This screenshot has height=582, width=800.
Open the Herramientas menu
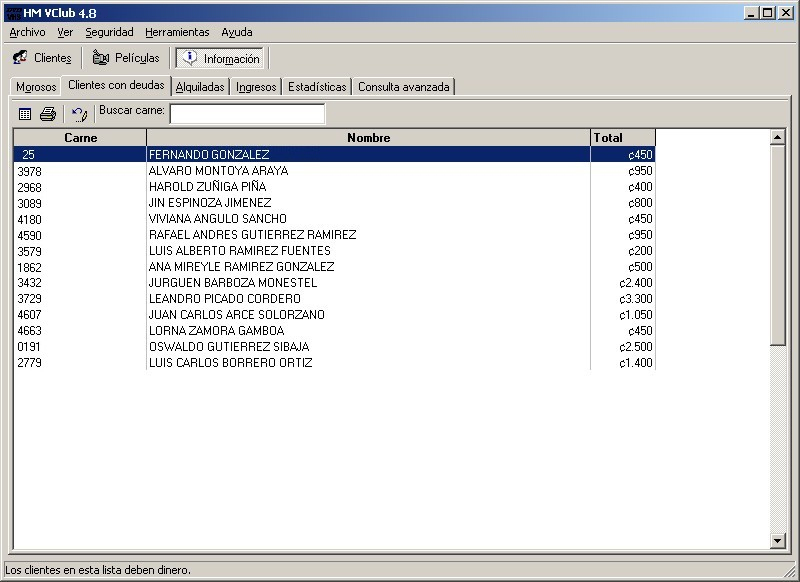(177, 32)
